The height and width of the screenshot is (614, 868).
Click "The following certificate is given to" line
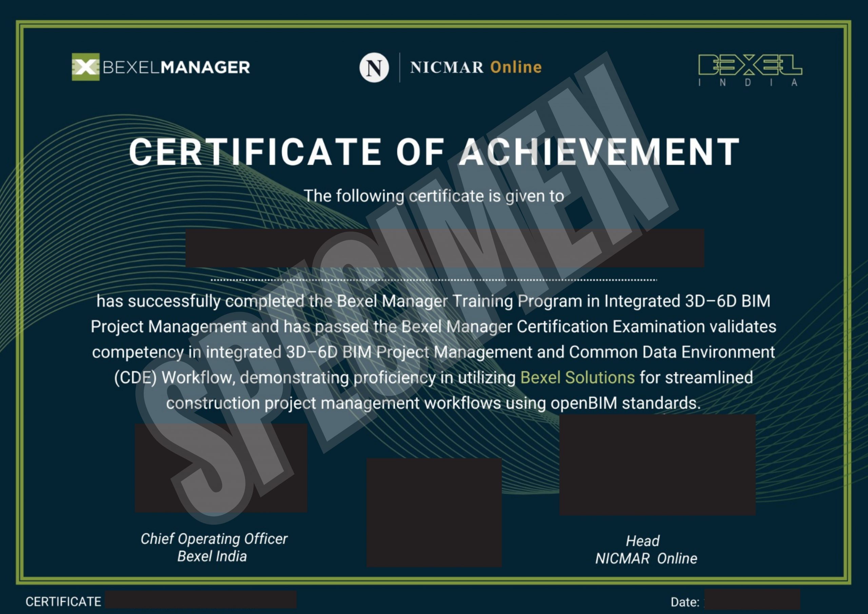[x=434, y=196]
